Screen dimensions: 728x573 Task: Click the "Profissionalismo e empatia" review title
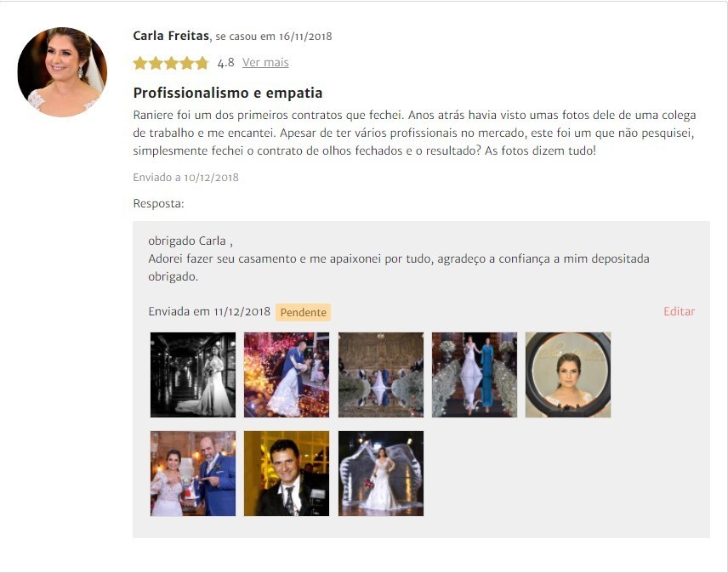point(228,93)
